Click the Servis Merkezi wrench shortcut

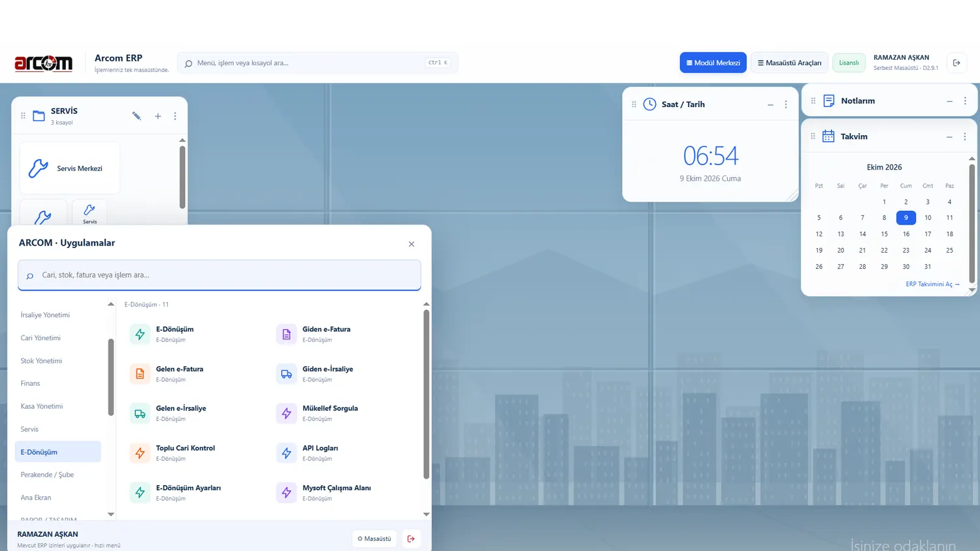(x=70, y=168)
